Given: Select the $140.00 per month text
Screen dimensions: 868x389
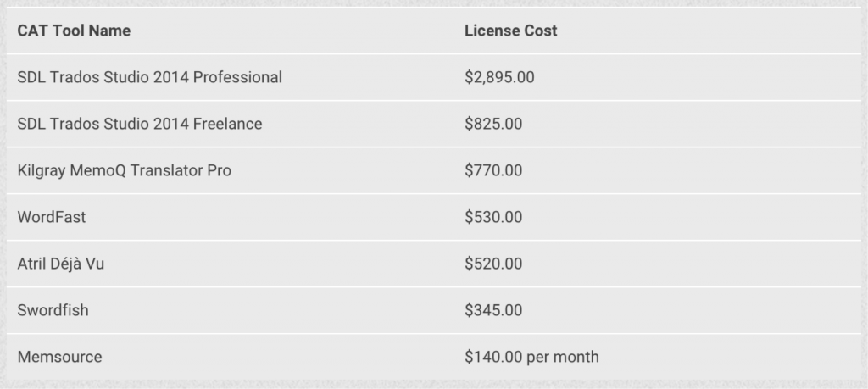Looking at the screenshot, I should [x=531, y=357].
